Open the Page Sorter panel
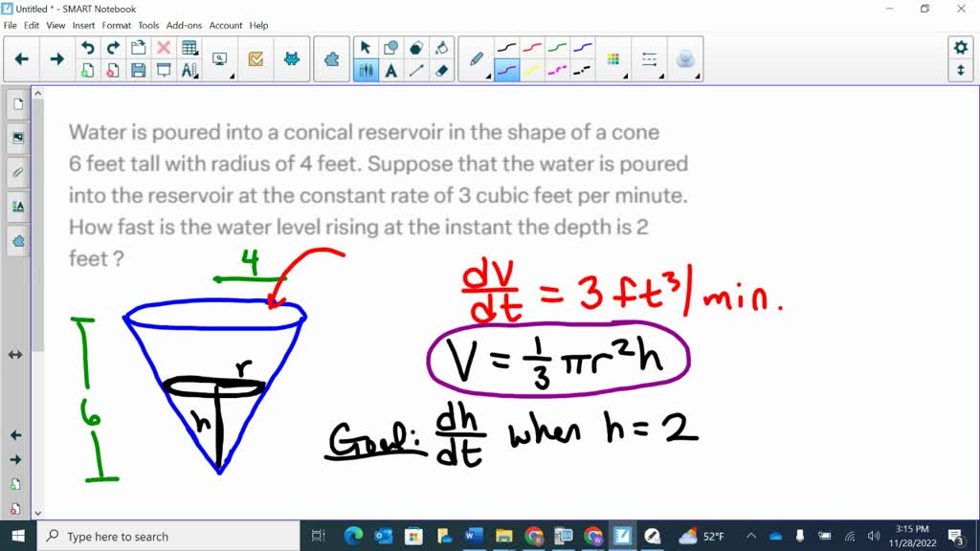The width and height of the screenshot is (980, 551). pos(17,105)
